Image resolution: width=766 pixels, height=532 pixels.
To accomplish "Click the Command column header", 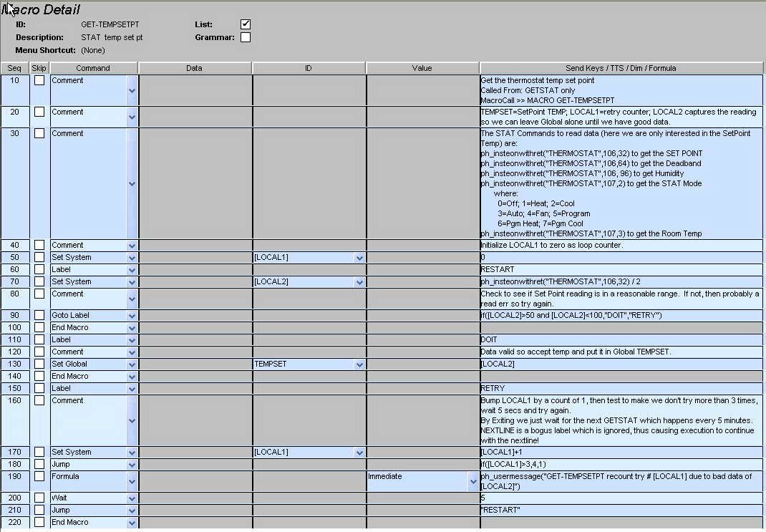I will pos(93,68).
